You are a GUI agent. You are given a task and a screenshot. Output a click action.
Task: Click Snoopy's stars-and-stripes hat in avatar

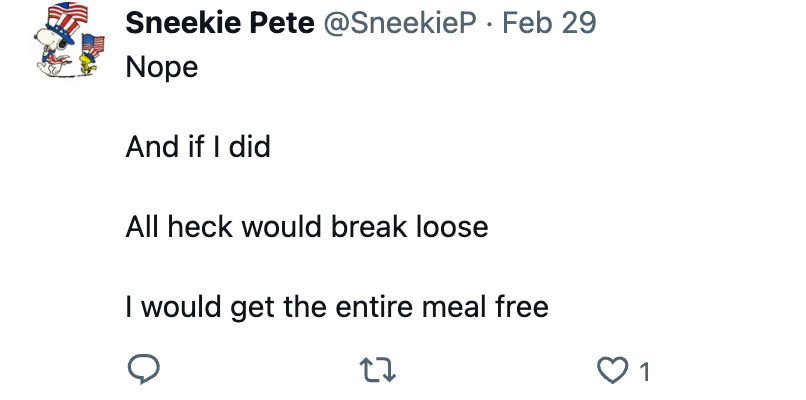point(67,21)
